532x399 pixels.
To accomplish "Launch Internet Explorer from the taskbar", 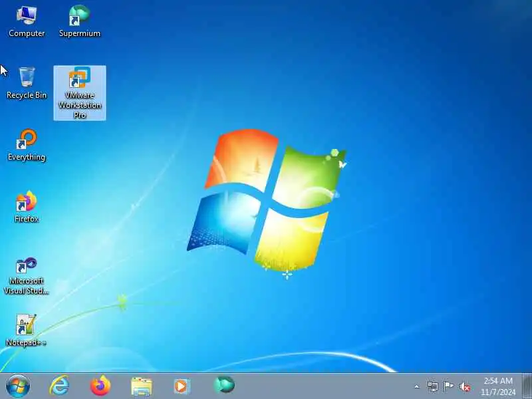I will coord(59,386).
